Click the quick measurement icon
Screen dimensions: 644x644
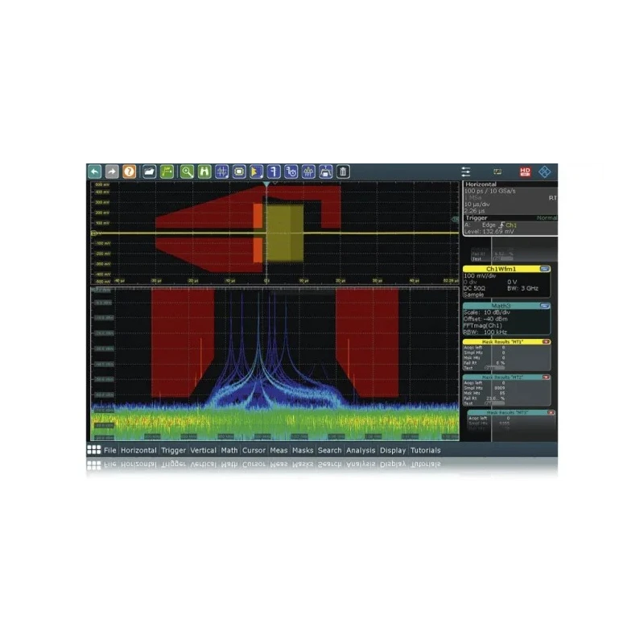tap(274, 171)
